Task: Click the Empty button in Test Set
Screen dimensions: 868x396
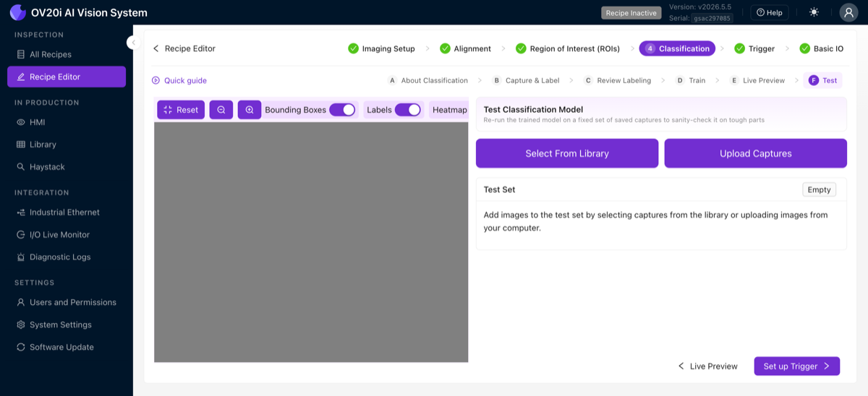Action: click(x=819, y=189)
